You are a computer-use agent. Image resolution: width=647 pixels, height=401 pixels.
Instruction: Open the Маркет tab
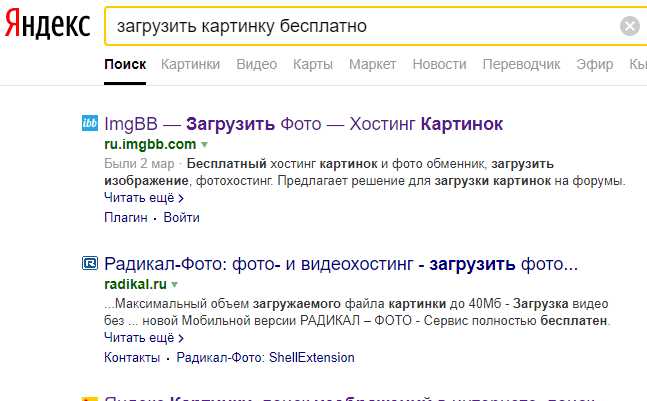[372, 64]
